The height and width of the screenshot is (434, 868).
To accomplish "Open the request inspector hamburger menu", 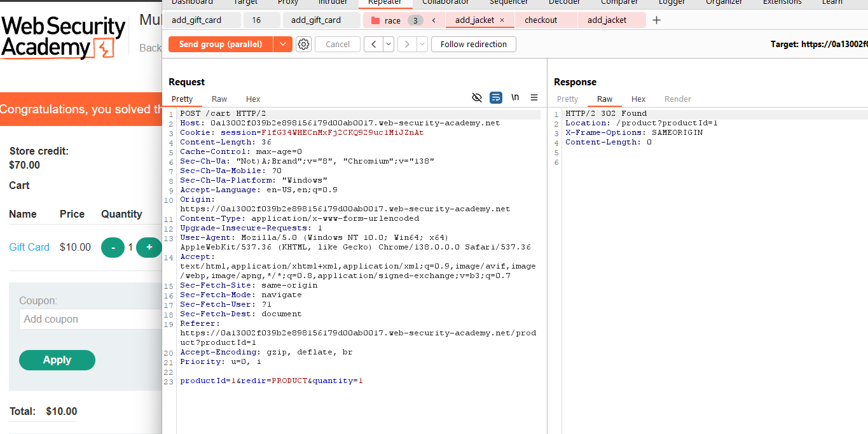I will click(534, 97).
